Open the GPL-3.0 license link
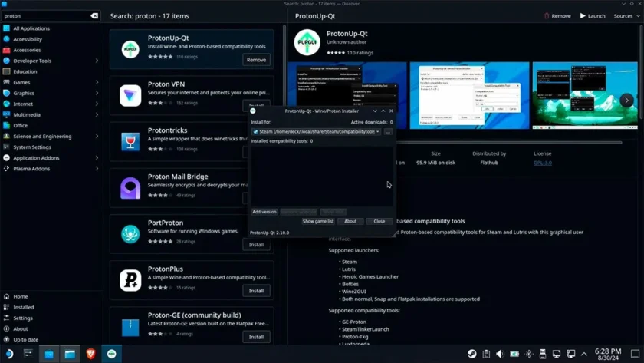644x363 pixels. click(543, 163)
